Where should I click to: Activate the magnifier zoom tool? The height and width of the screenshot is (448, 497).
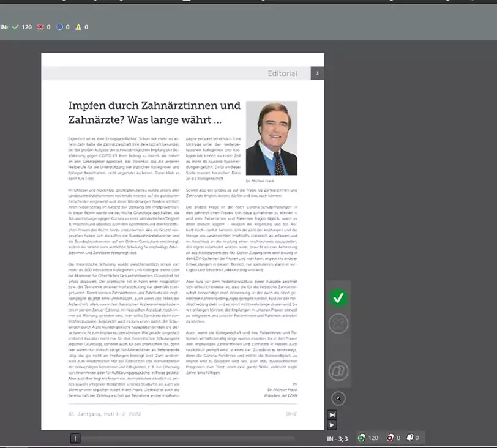coord(338,398)
